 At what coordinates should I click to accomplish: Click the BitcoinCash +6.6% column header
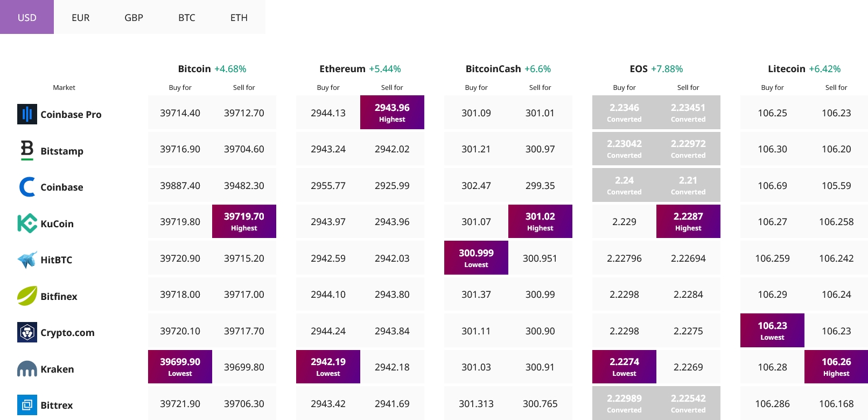point(508,69)
